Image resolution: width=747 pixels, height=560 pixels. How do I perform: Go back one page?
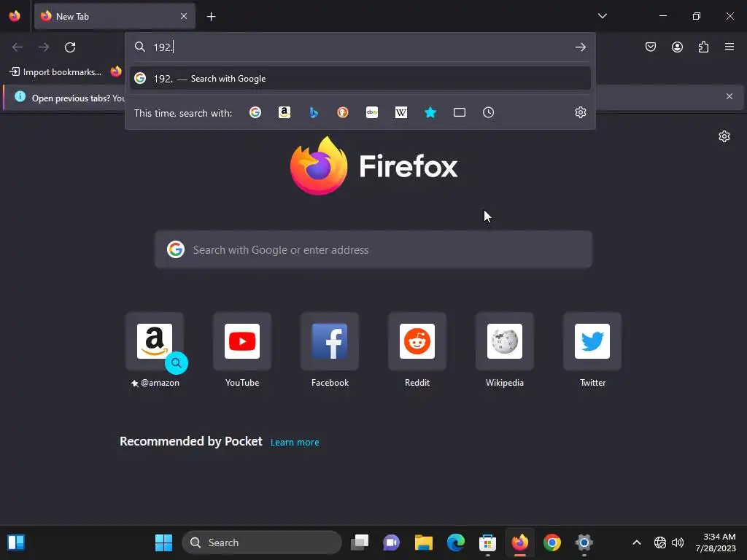pyautogui.click(x=18, y=47)
